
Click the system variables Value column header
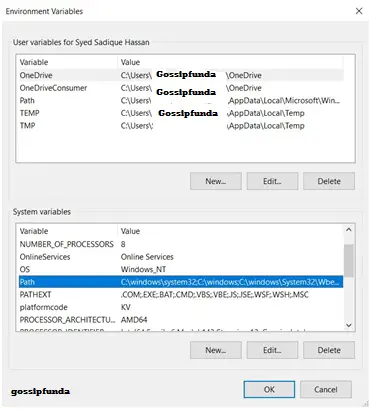tap(230, 231)
